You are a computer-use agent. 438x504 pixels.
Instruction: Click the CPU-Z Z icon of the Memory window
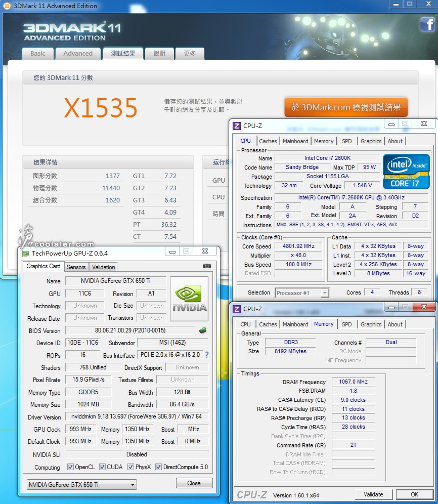[x=237, y=309]
